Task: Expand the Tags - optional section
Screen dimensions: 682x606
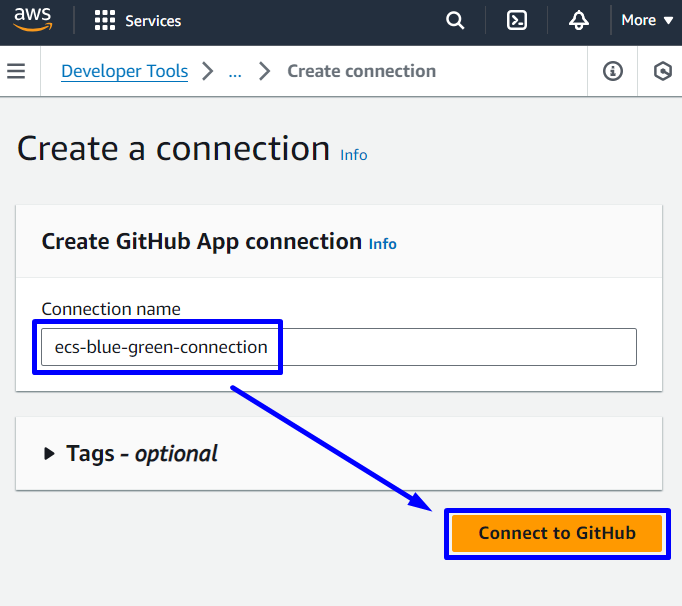Action: (132, 454)
